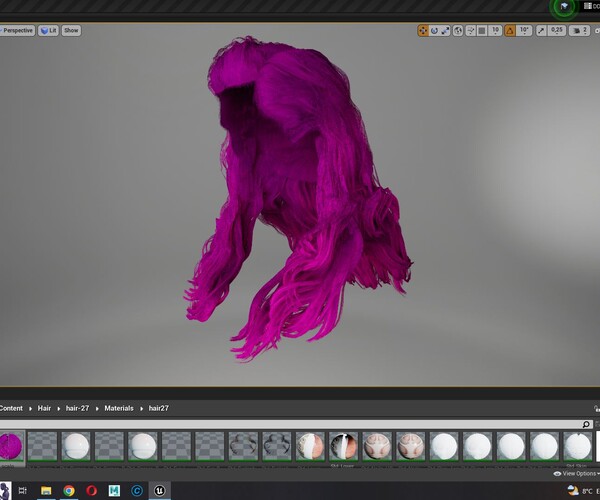This screenshot has height=500, width=600.
Task: Expand the arrow after Hair breadcrumb
Action: [x=59, y=409]
